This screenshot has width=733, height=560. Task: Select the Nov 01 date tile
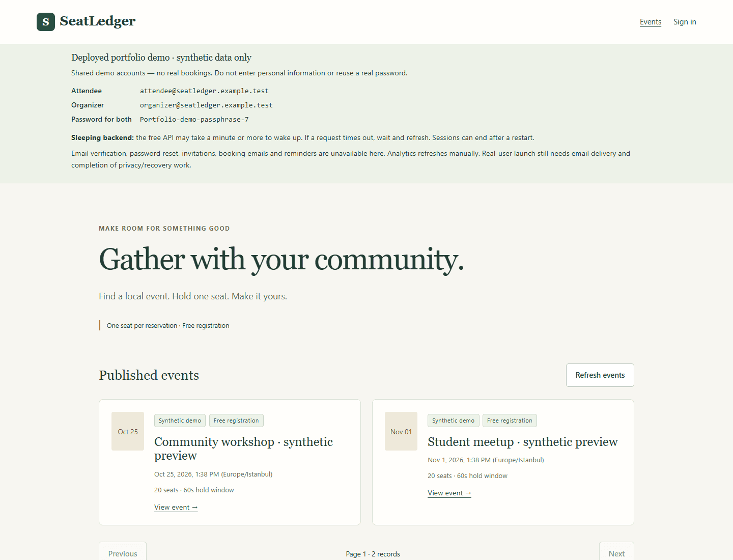point(401,431)
